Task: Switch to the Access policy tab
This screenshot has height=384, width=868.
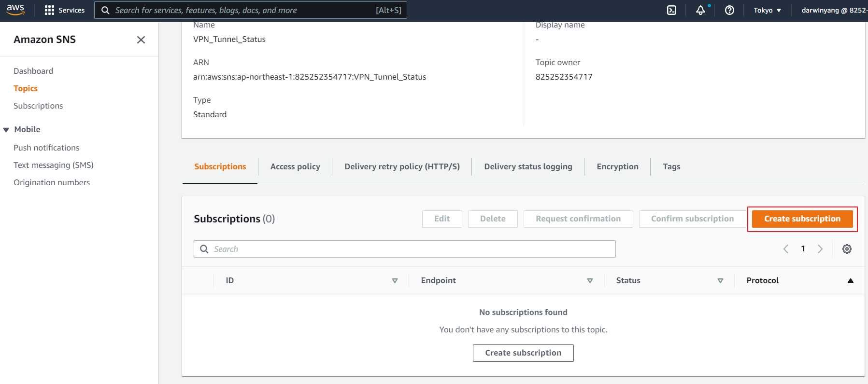Action: [x=295, y=166]
